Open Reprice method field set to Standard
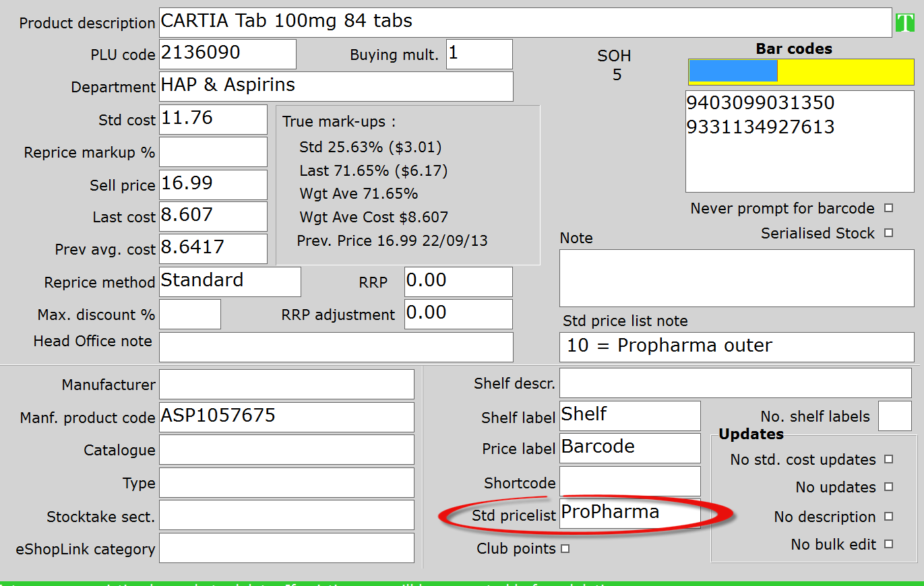Image resolution: width=924 pixels, height=586 pixels. 229,282
